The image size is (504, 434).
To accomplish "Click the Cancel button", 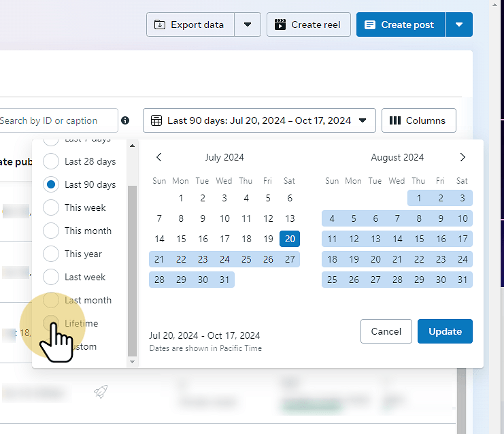I will (x=386, y=331).
